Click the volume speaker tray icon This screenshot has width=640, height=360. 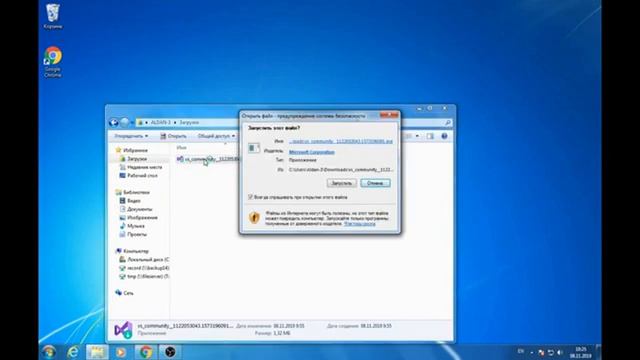coord(560,352)
